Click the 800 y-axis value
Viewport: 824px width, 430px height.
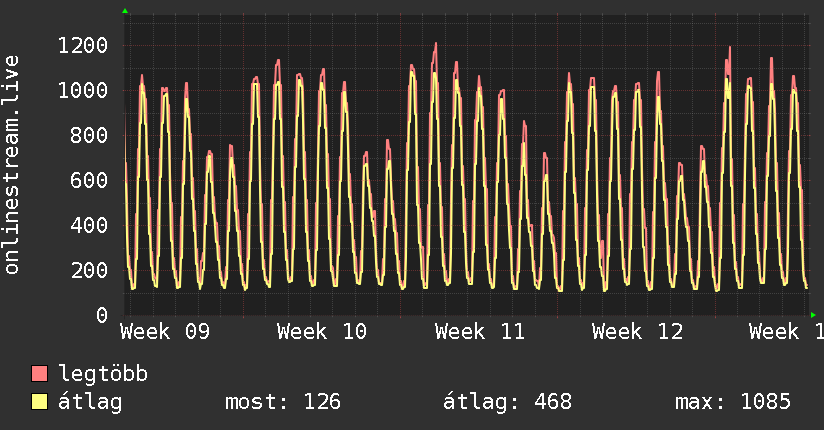(89, 136)
